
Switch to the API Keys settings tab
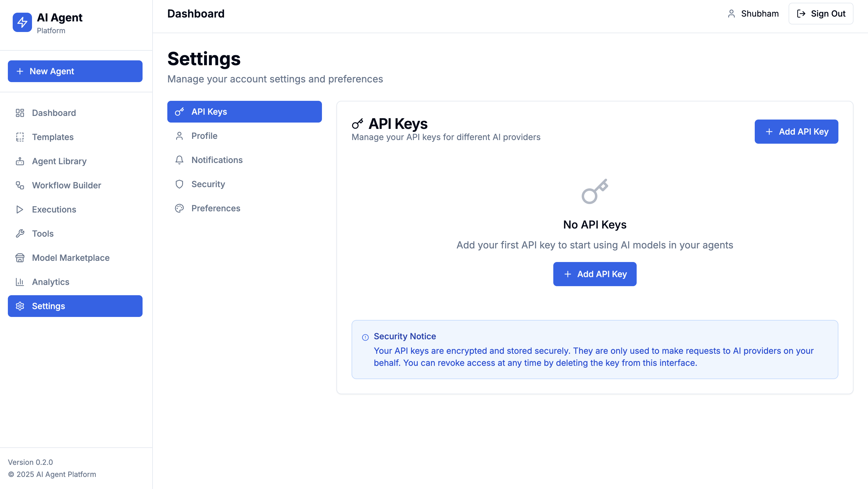244,111
